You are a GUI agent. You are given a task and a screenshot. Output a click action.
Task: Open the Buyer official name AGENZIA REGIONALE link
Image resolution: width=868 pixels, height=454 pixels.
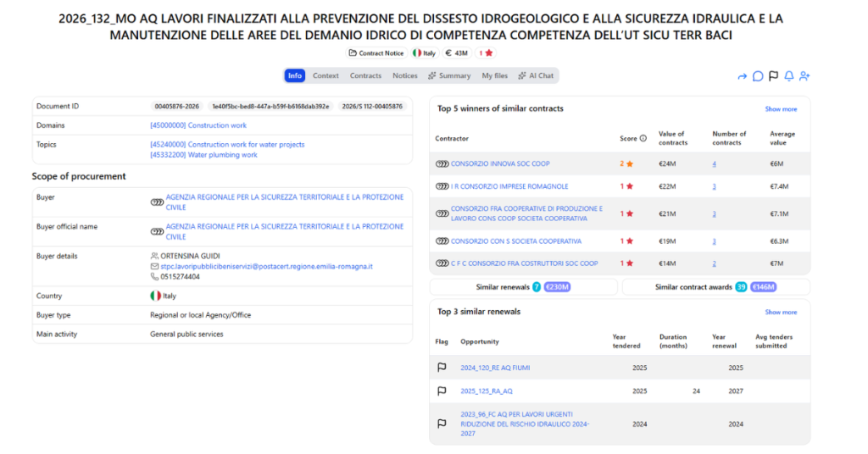(285, 232)
